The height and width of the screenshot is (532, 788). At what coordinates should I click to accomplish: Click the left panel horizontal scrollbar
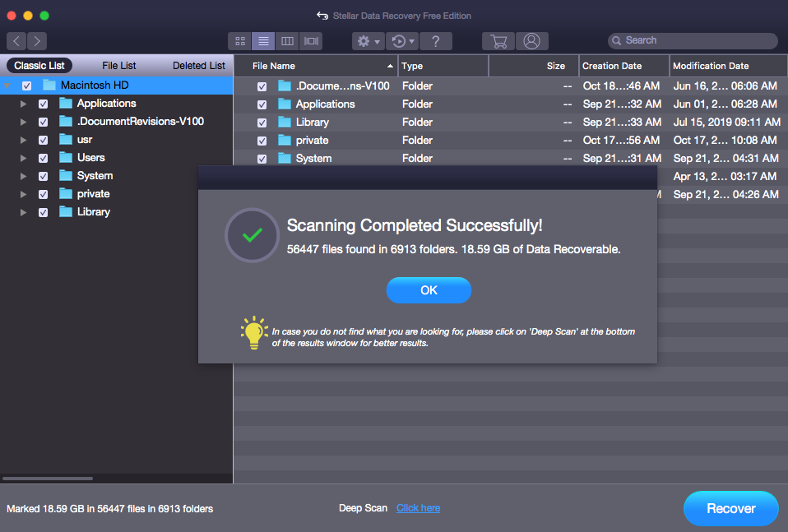pyautogui.click(x=48, y=479)
